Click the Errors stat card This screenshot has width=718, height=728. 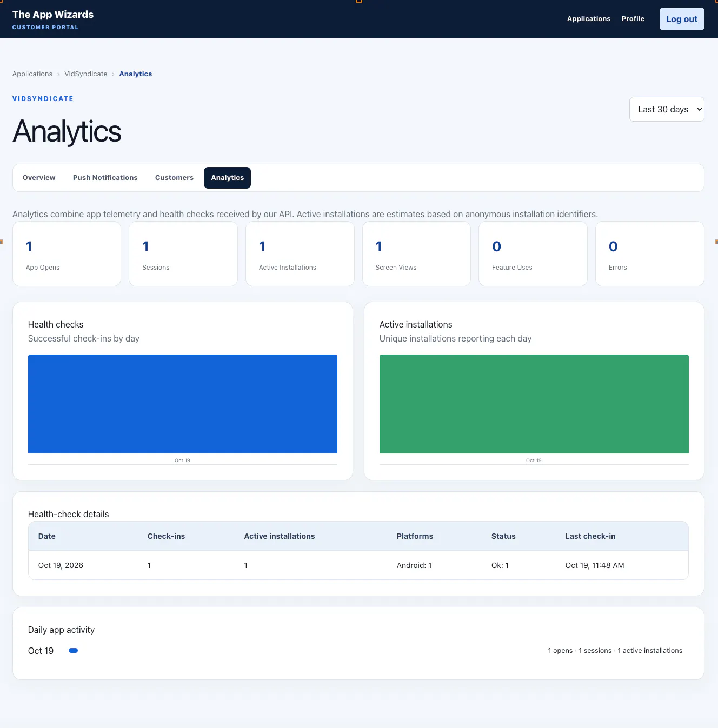point(650,254)
